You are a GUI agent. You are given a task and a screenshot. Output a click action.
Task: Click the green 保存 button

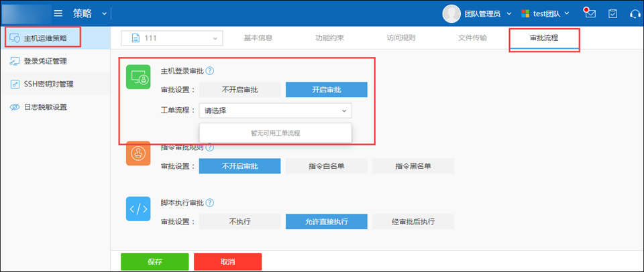click(x=155, y=262)
